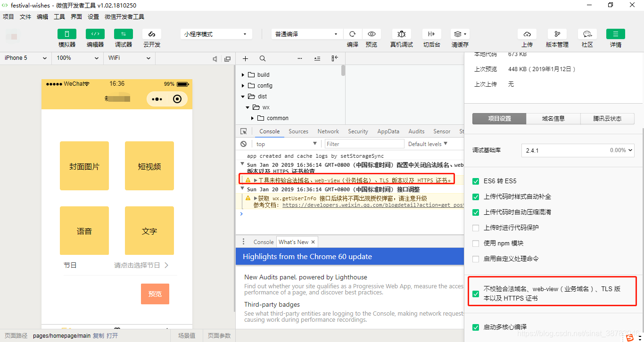Open the mini program capsule menu dots

click(x=157, y=99)
